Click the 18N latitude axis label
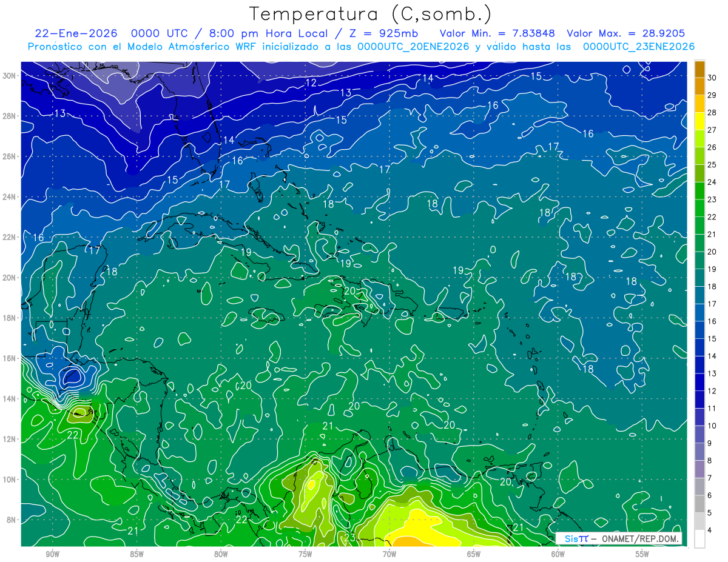 click(x=9, y=318)
